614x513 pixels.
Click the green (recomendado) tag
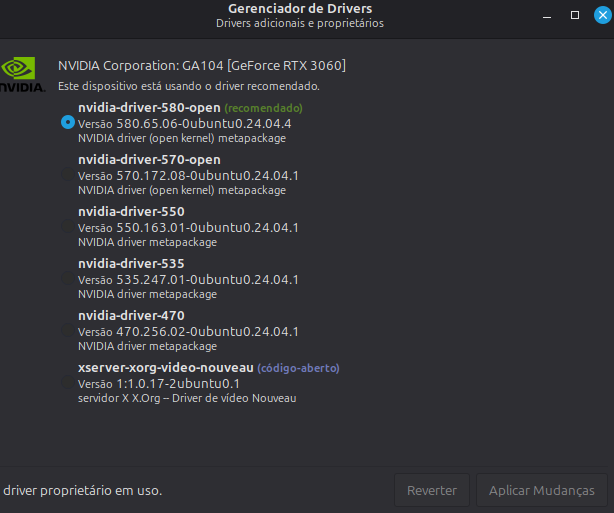pyautogui.click(x=264, y=108)
